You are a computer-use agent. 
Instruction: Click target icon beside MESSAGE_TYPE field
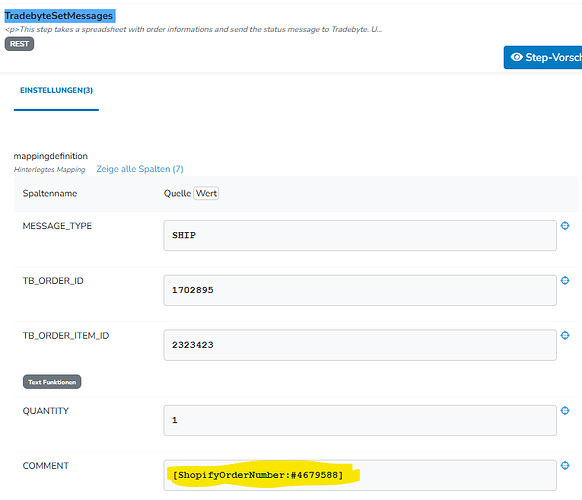[x=565, y=226]
